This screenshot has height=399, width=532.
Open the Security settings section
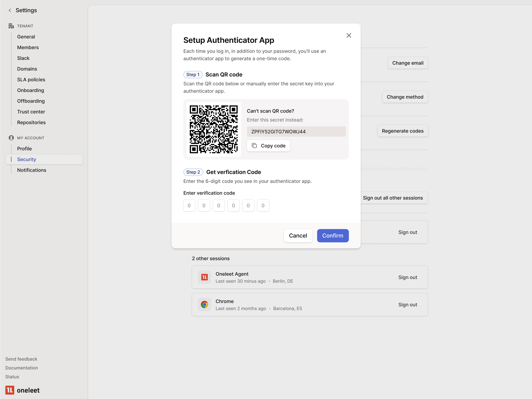click(26, 159)
